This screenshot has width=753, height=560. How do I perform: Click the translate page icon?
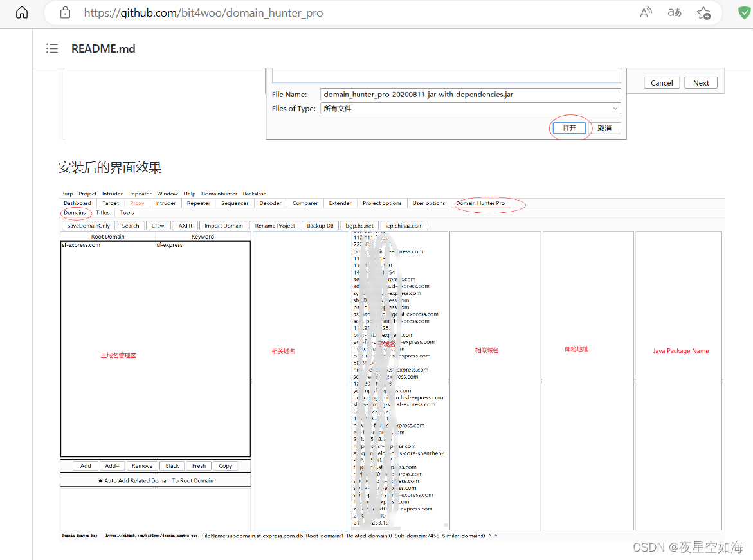675,13
